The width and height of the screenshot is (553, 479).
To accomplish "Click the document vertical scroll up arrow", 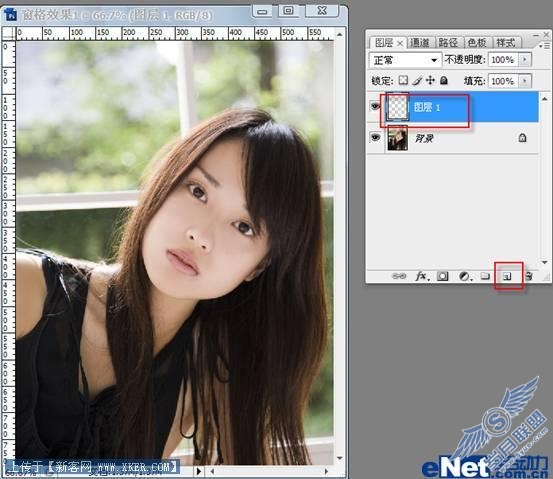I will point(339,34).
